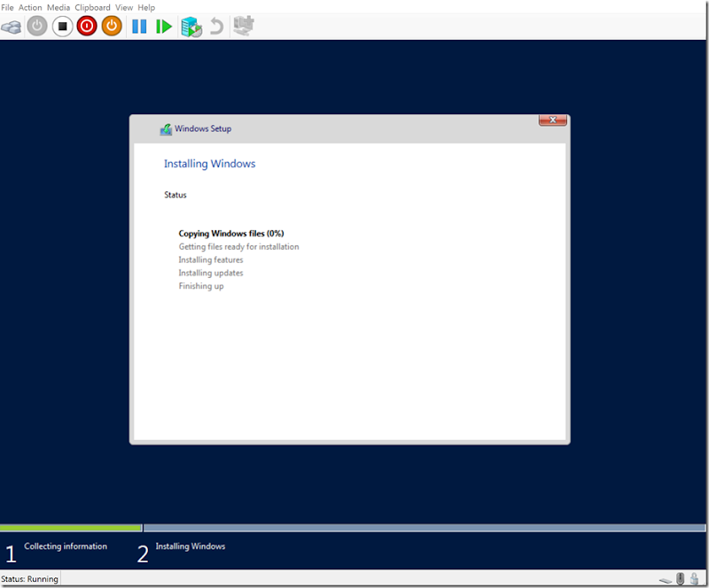709x588 pixels.
Task: Click the Status: Running indicator
Action: click(30, 579)
